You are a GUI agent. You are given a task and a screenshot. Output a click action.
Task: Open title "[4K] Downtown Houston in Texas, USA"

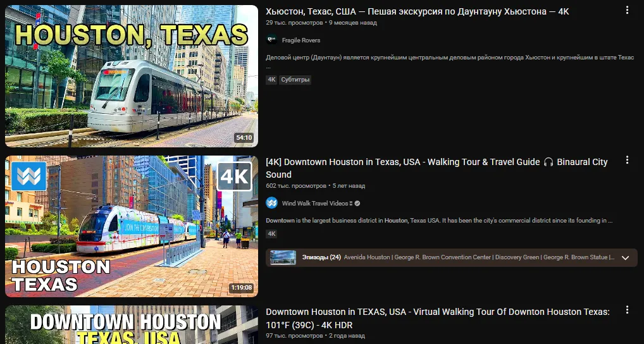[437, 168]
